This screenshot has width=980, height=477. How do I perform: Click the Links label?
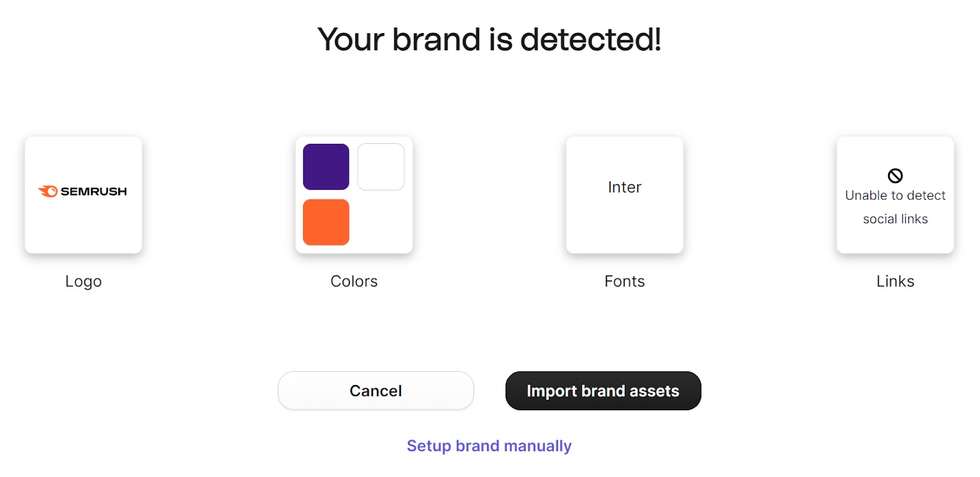tap(895, 282)
